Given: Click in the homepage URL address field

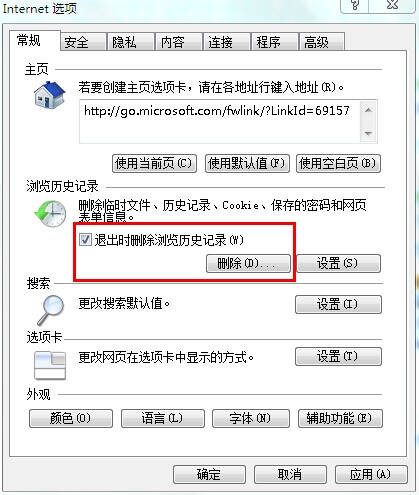Looking at the screenshot, I should (220, 122).
